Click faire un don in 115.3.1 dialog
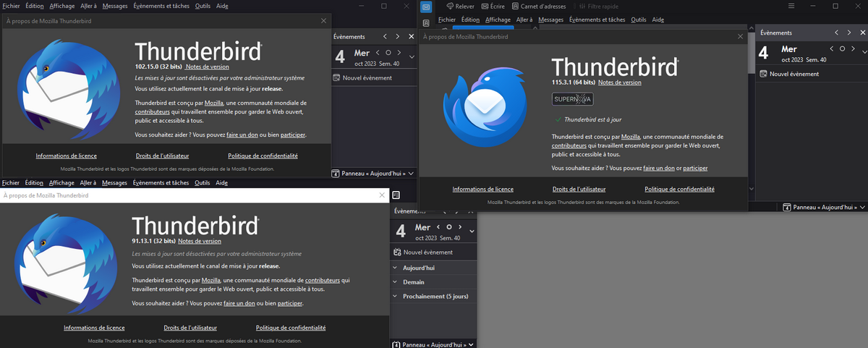This screenshot has width=868, height=348. 660,168
